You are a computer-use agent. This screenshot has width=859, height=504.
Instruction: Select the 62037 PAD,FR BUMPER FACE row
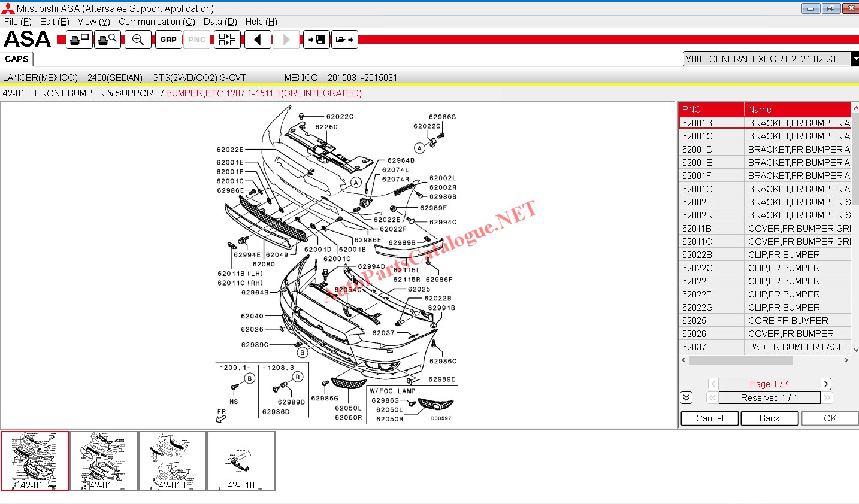point(765,347)
